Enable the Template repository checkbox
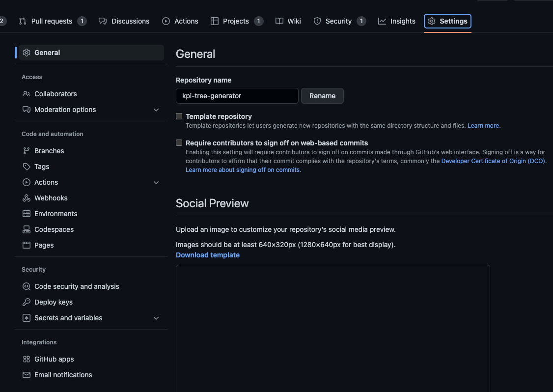This screenshot has width=553, height=392. click(x=179, y=116)
